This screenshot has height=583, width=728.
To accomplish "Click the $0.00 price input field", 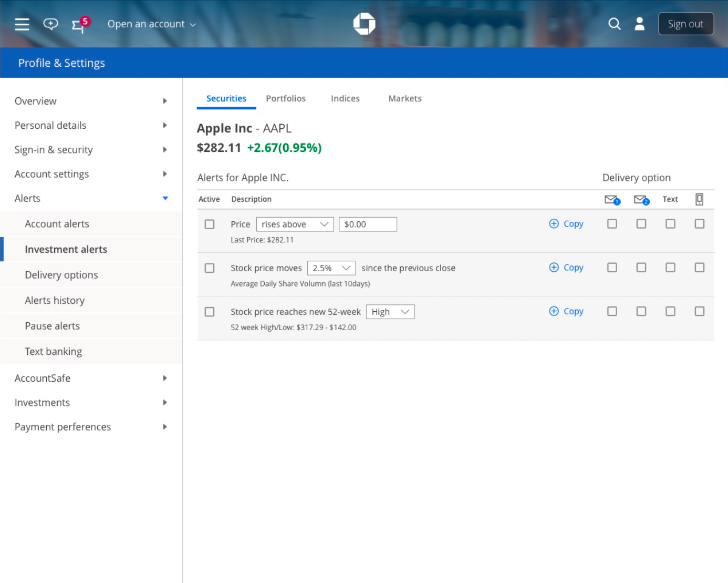I will pyautogui.click(x=368, y=224).
